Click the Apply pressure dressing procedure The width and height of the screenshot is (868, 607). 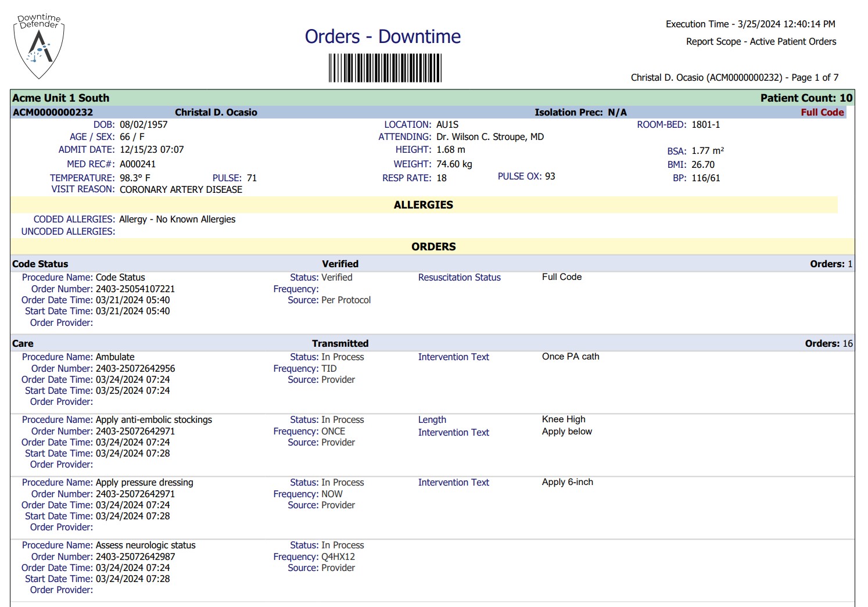(x=144, y=483)
